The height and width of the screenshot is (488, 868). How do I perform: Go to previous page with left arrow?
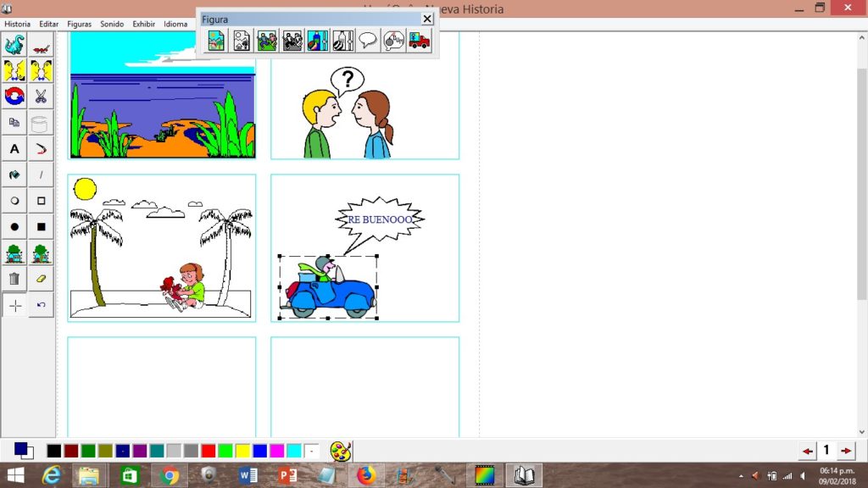click(x=808, y=451)
